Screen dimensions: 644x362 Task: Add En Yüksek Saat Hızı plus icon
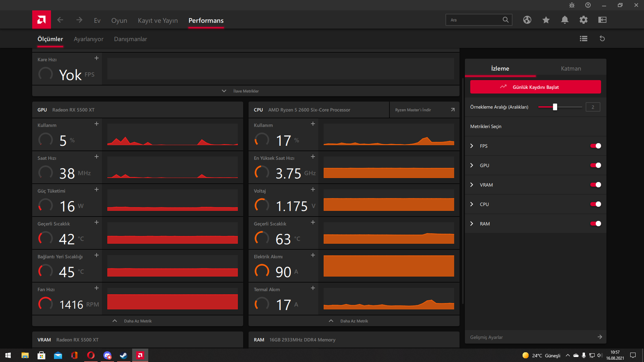[313, 157]
